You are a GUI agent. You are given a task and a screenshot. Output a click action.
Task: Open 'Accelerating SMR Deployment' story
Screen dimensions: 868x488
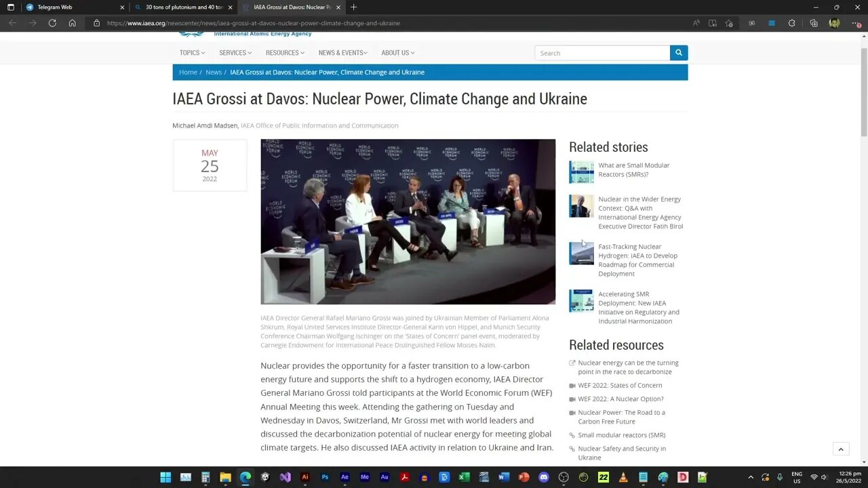pos(638,308)
